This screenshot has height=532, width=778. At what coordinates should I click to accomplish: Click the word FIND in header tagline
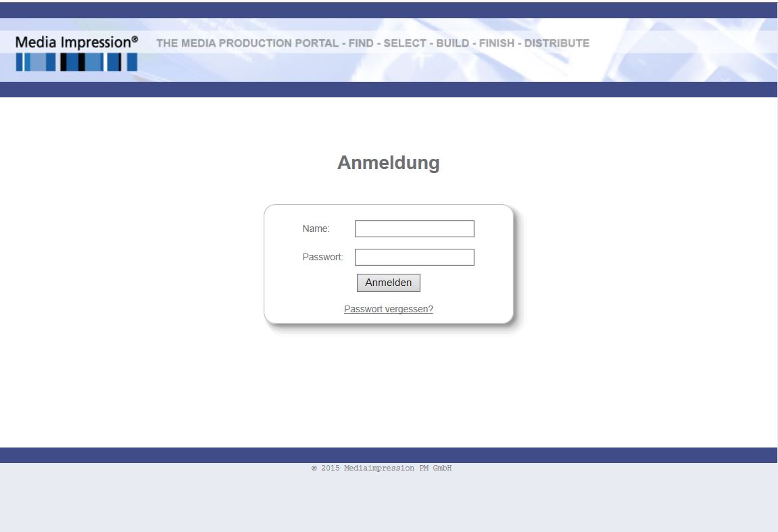click(x=361, y=43)
